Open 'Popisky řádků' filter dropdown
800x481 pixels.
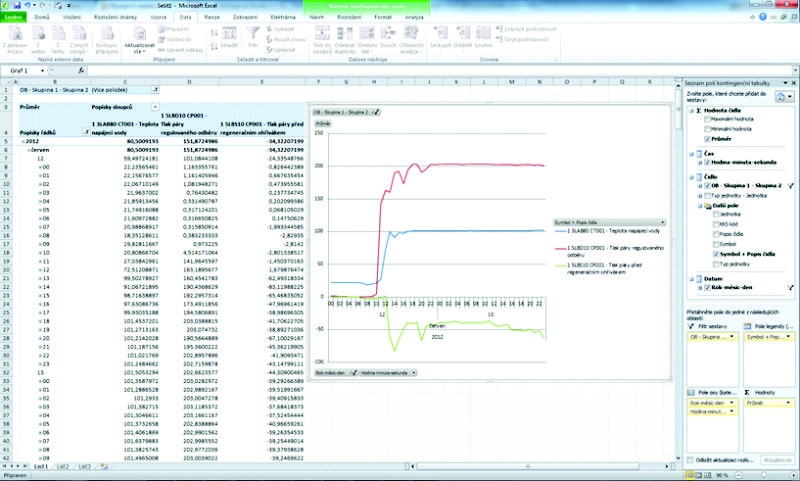(x=86, y=133)
